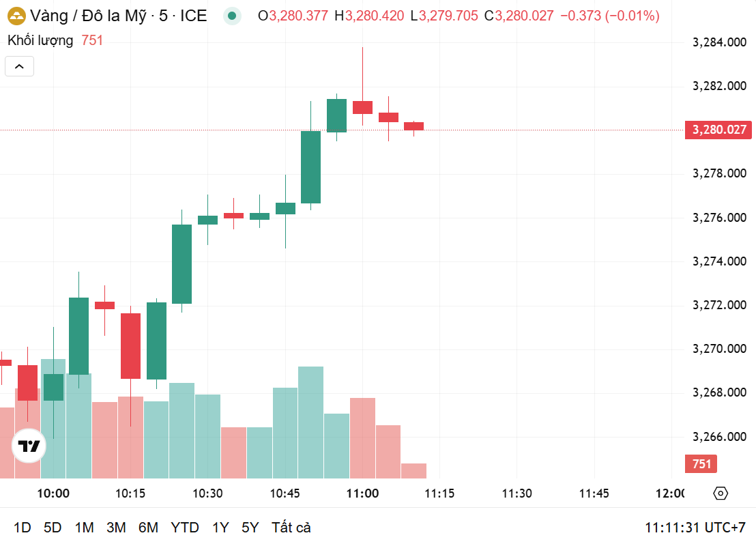Open chart settings hexagon icon
The width and height of the screenshot is (756, 544).
coord(721,493)
